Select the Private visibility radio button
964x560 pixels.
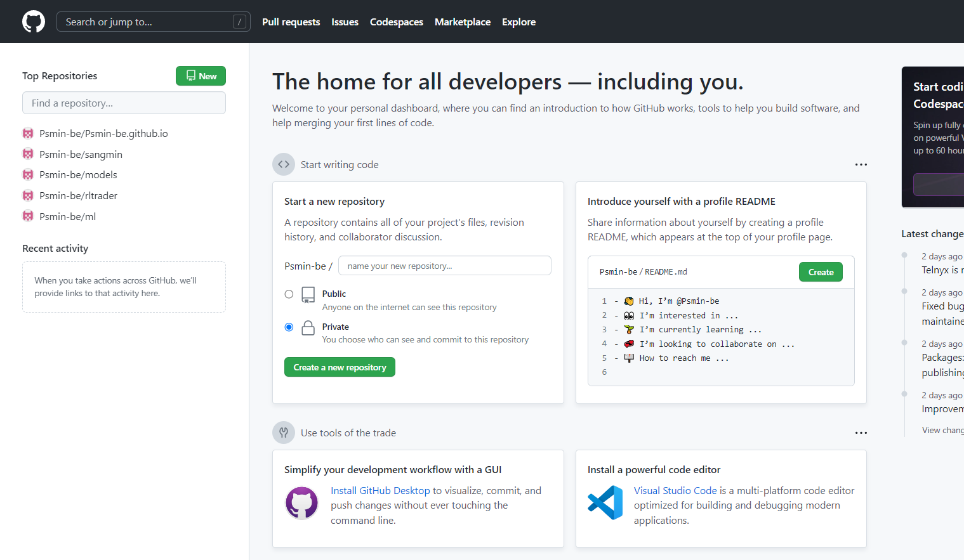(289, 327)
